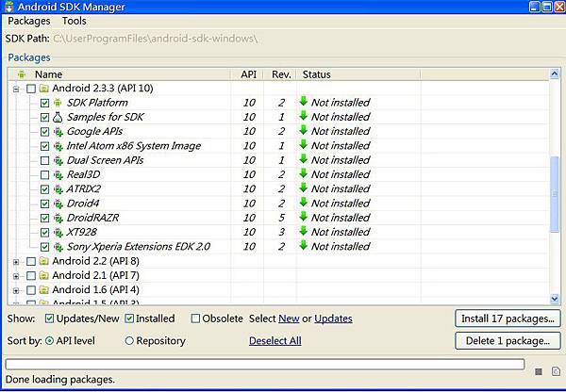
Task: Check the Dual Screen APIs checkbox
Action: point(44,160)
